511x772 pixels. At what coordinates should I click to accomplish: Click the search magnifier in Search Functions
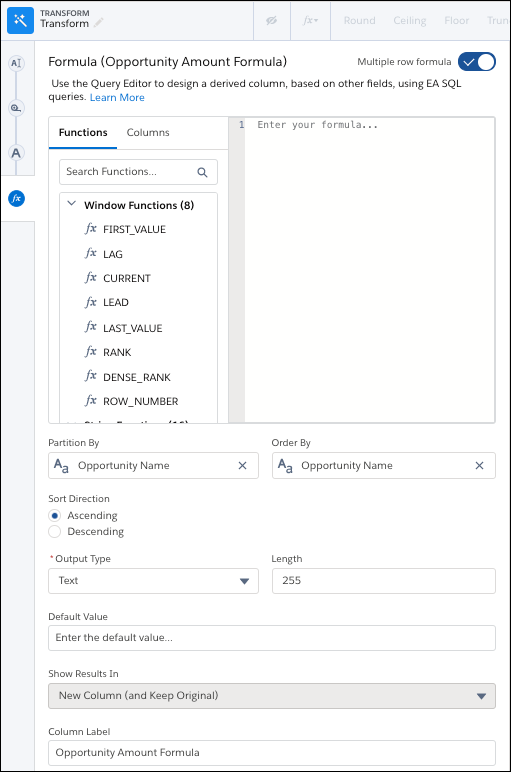(x=202, y=172)
